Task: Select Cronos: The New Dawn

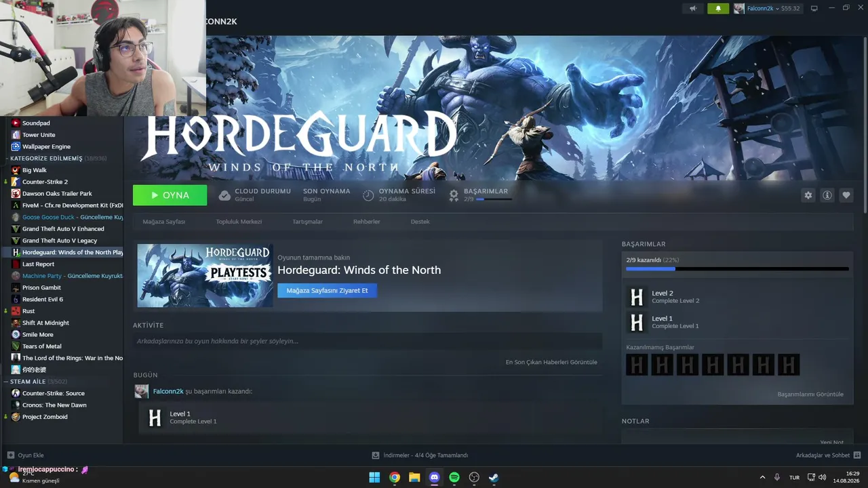Action: (x=54, y=405)
